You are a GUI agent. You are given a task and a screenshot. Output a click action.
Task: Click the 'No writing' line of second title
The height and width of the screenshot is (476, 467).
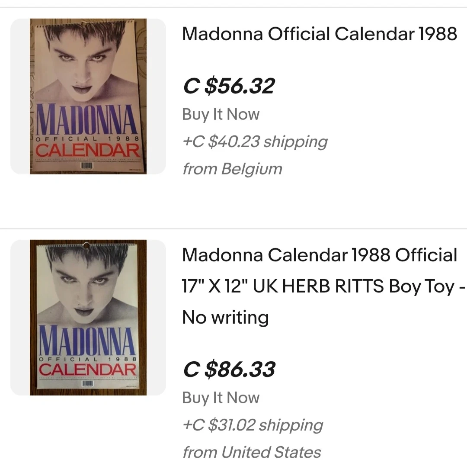(225, 317)
